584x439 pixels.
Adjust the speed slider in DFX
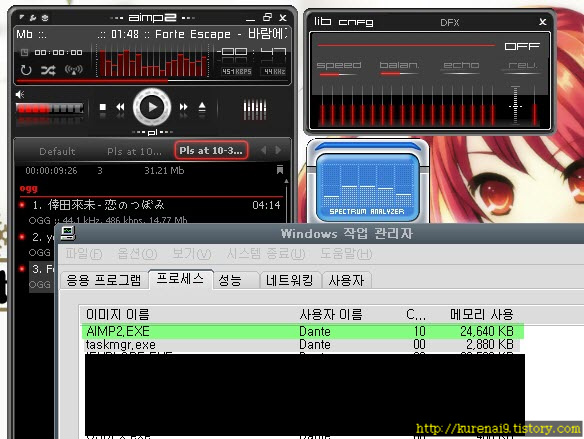point(339,74)
